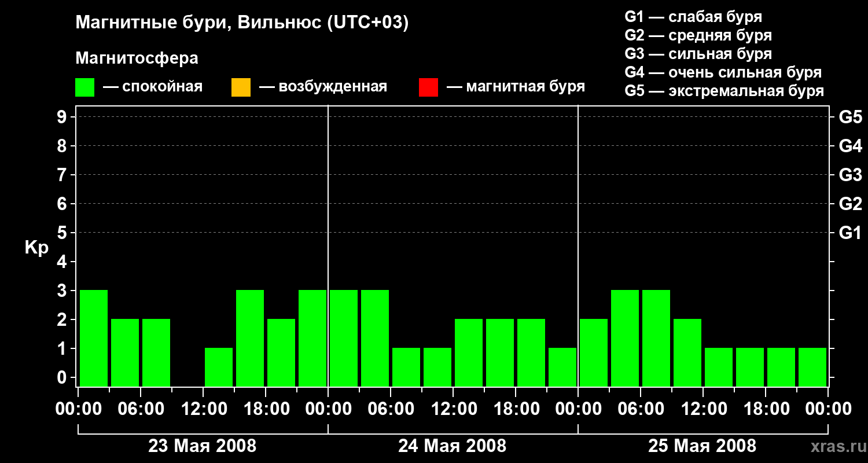Click the 24 May 21:00–00:00 Kp bar
868x463 pixels.
point(562,367)
